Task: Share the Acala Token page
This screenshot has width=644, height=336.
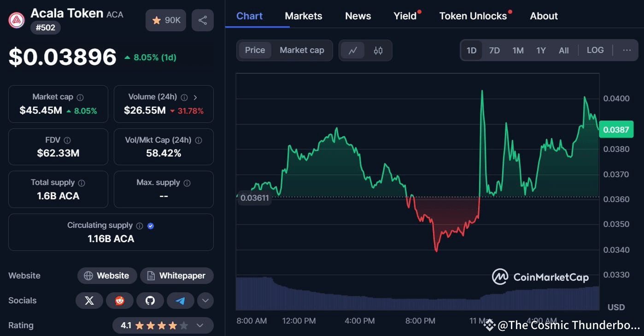Action: [x=203, y=20]
